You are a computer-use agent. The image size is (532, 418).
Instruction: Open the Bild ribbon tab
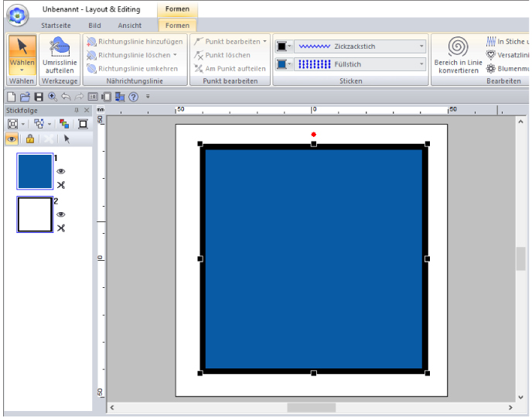pos(94,26)
